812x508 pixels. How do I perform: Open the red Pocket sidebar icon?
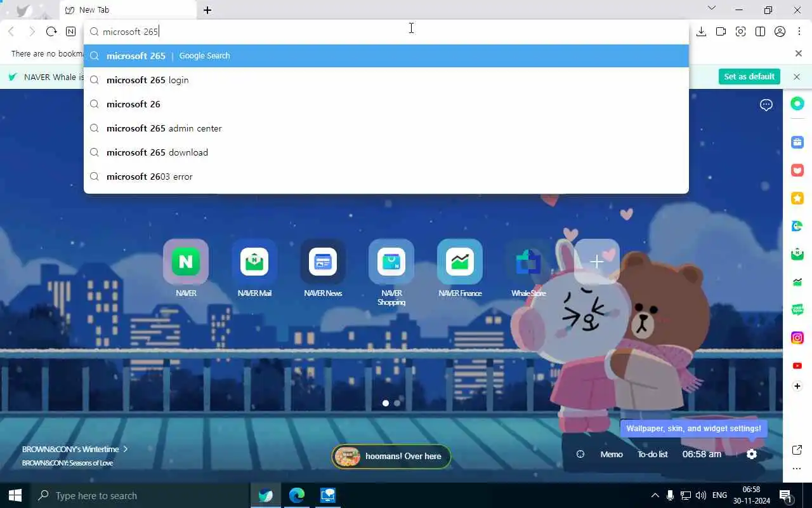797,170
